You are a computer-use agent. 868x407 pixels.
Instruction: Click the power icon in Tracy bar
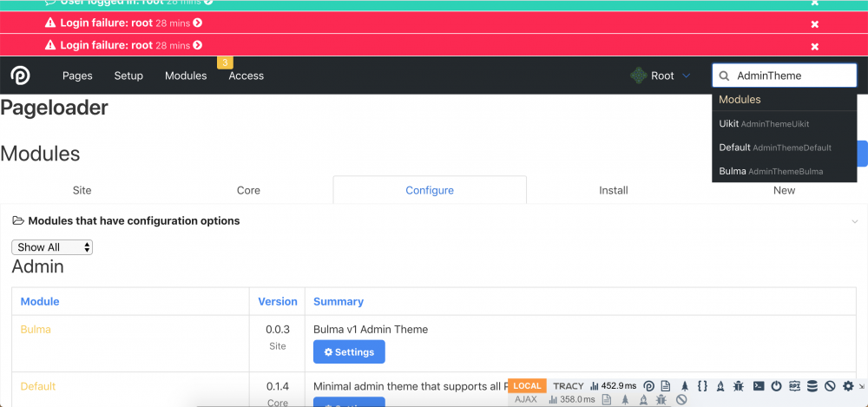click(776, 386)
